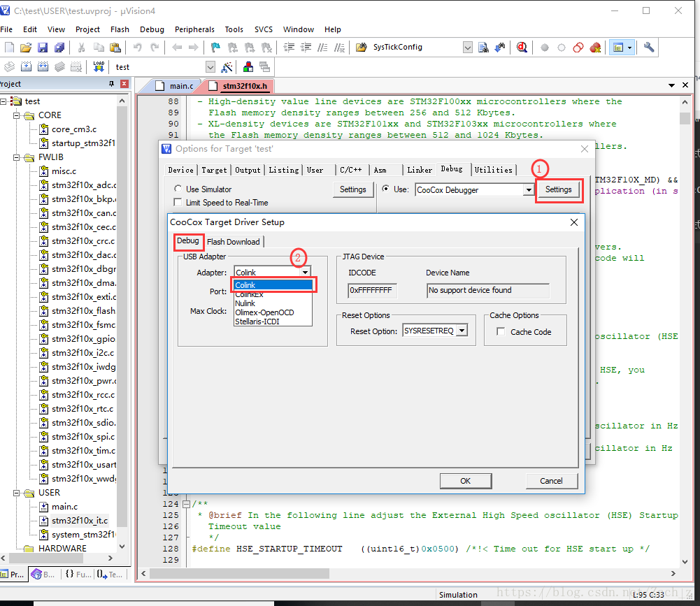Switch to the C/C++ tab in Options

coord(351,170)
